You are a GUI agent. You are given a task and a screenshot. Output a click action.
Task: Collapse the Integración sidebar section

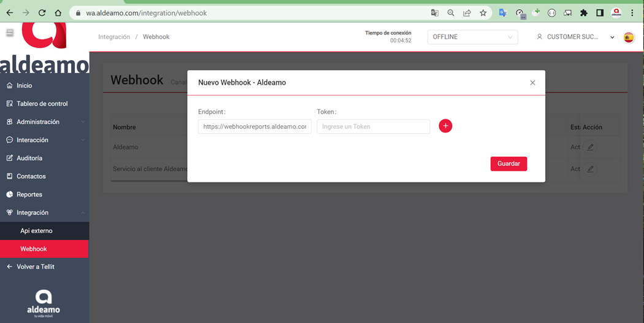[44, 212]
